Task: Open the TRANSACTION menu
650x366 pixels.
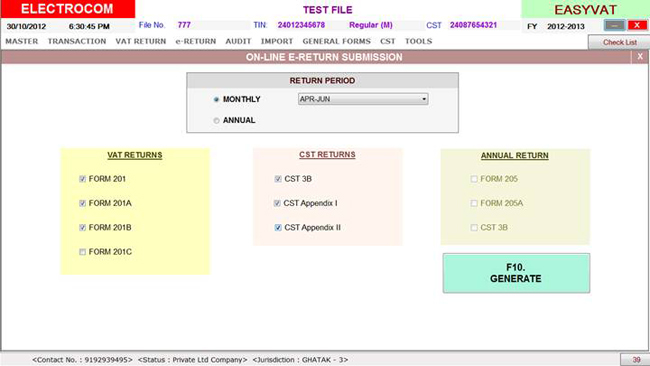Action: pyautogui.click(x=77, y=41)
